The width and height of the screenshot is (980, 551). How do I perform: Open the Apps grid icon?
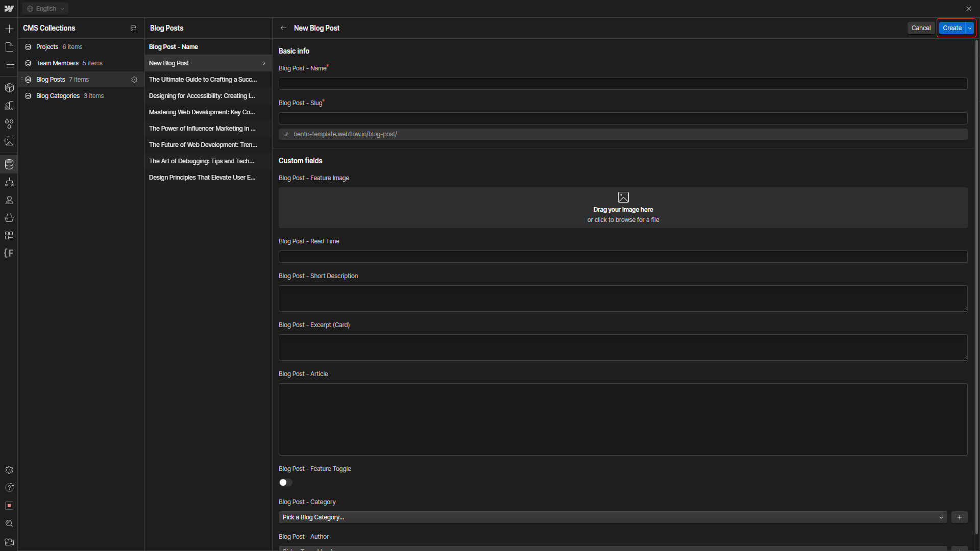9,236
